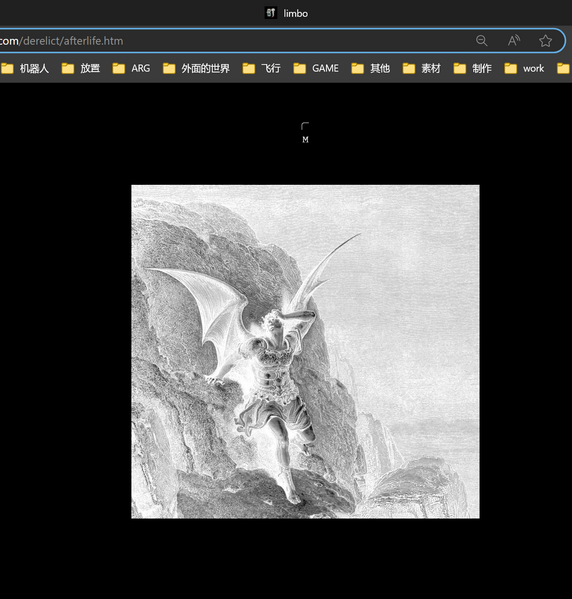Open the 素材 bookmark folder
The image size is (572, 599).
422,68
